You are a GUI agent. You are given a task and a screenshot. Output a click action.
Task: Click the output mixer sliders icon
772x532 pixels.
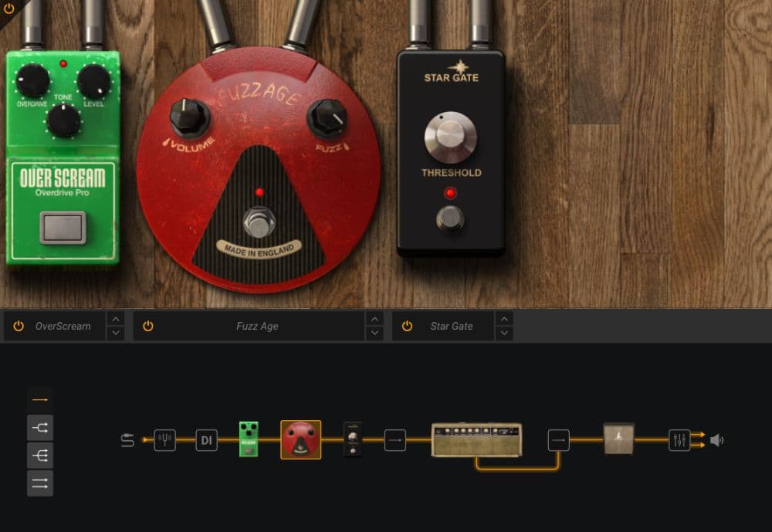tap(680, 439)
